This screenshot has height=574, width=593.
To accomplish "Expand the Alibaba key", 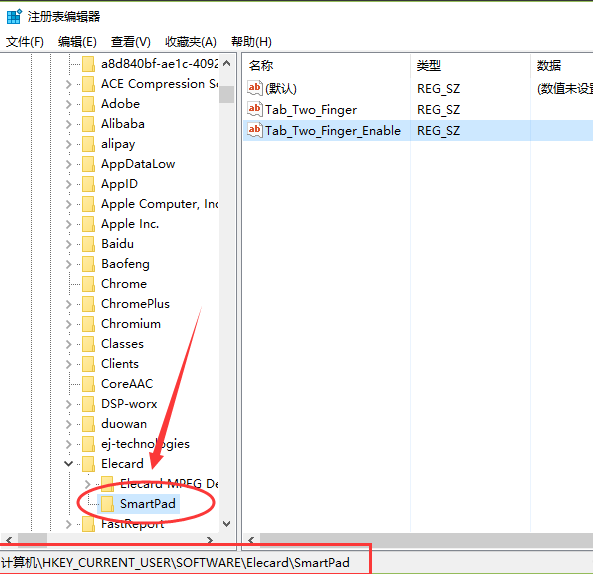I will point(68,124).
